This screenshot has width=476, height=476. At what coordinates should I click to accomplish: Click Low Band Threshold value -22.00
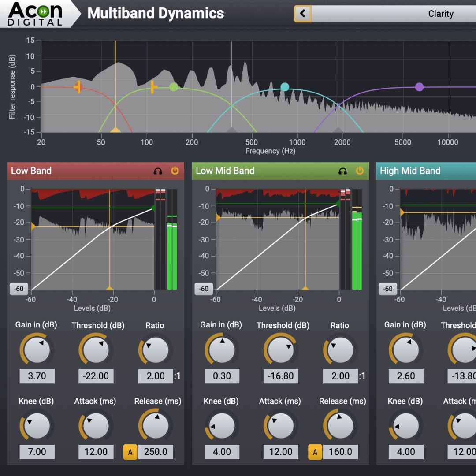click(x=96, y=376)
